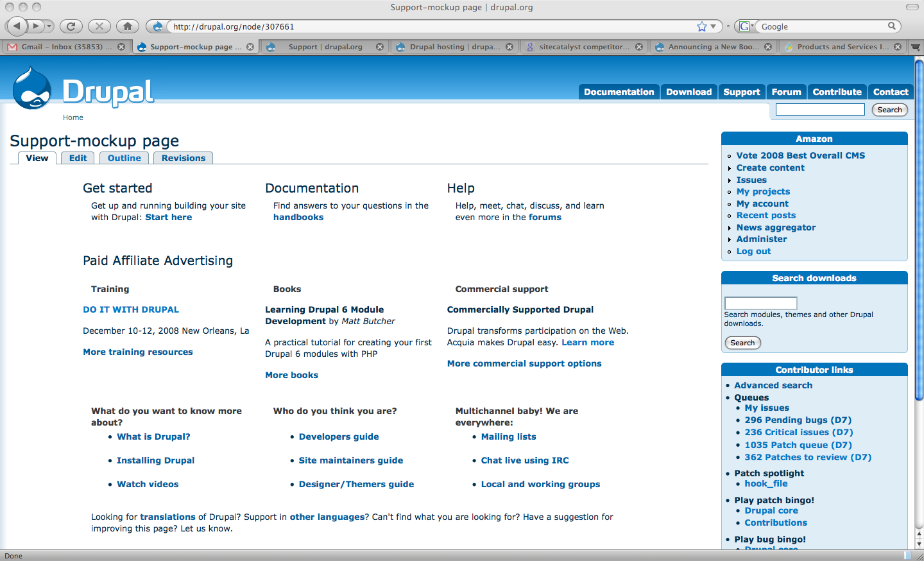Reload the page with the refresh icon
Viewport: 924px width, 561px height.
(x=71, y=26)
